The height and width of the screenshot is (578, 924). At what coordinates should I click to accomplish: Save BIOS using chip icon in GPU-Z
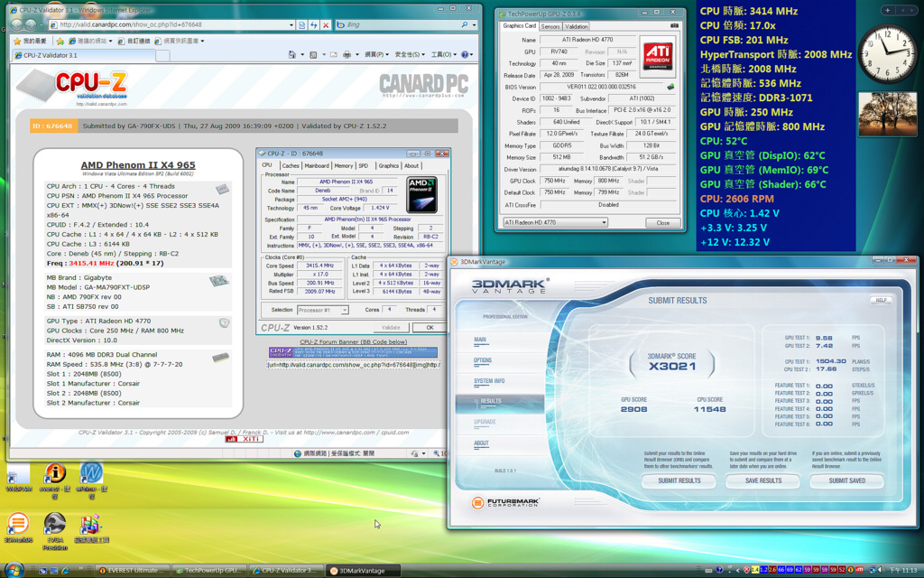tap(670, 87)
